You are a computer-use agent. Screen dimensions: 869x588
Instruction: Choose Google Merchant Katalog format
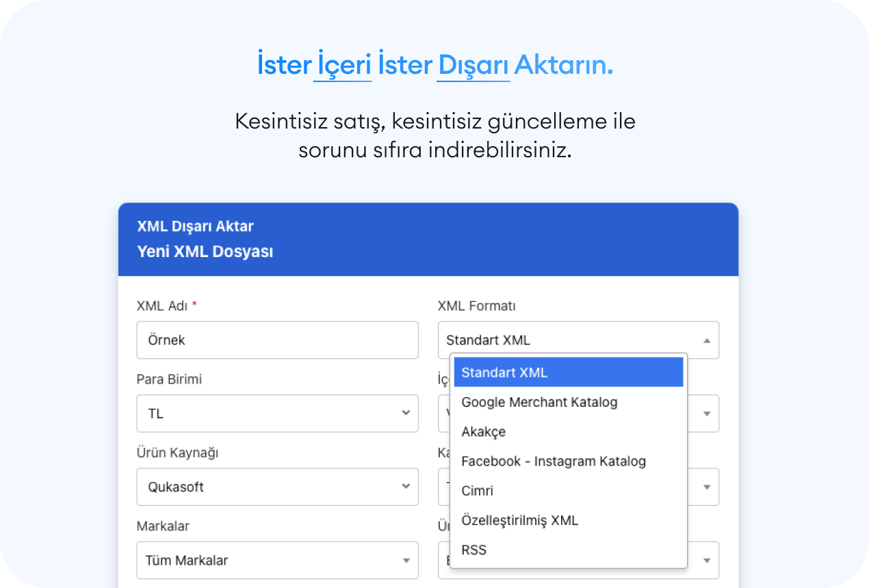[569, 402]
